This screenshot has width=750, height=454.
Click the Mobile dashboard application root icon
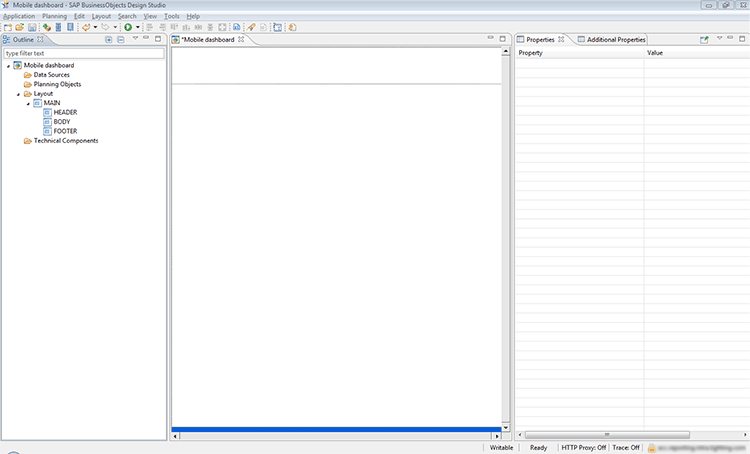[18, 65]
